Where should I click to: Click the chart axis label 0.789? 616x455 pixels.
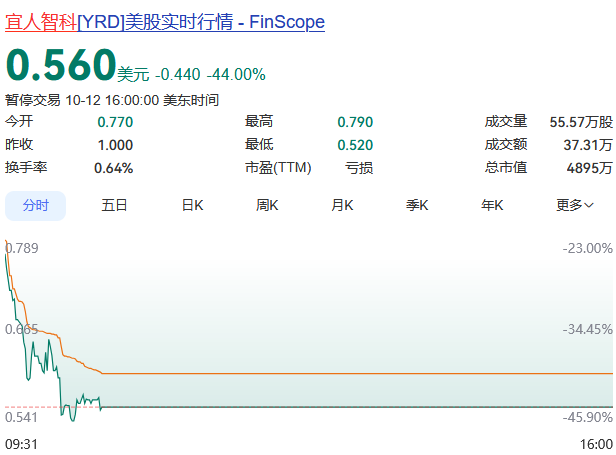[x=22, y=248]
